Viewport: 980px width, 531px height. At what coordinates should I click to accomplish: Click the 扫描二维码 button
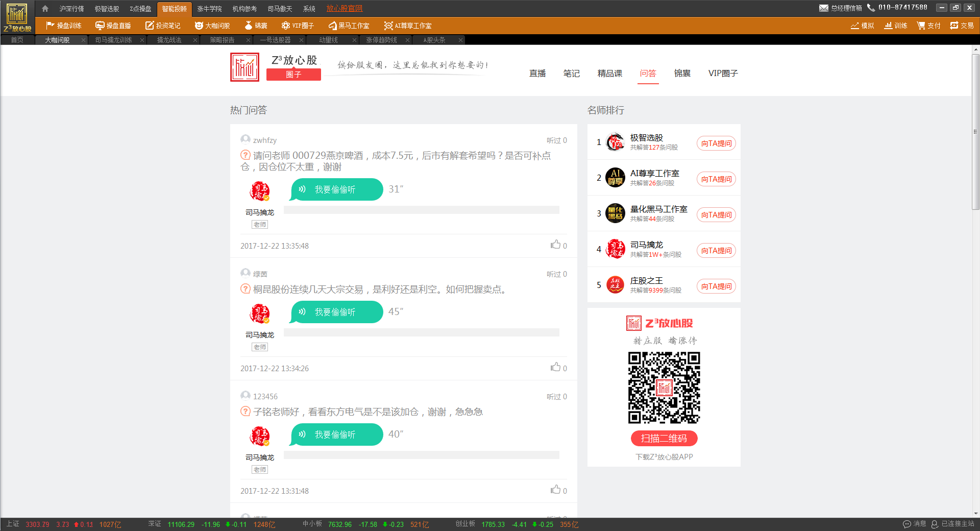[664, 438]
